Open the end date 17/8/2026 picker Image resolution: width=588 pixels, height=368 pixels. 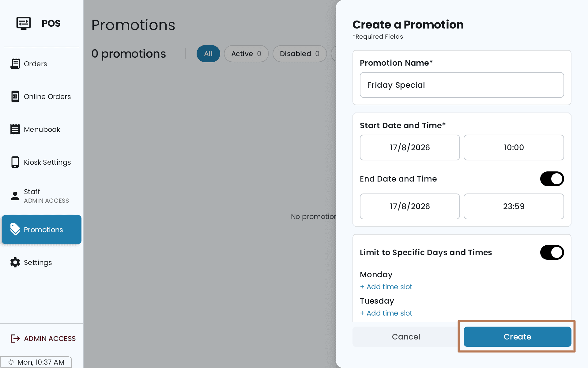tap(410, 206)
